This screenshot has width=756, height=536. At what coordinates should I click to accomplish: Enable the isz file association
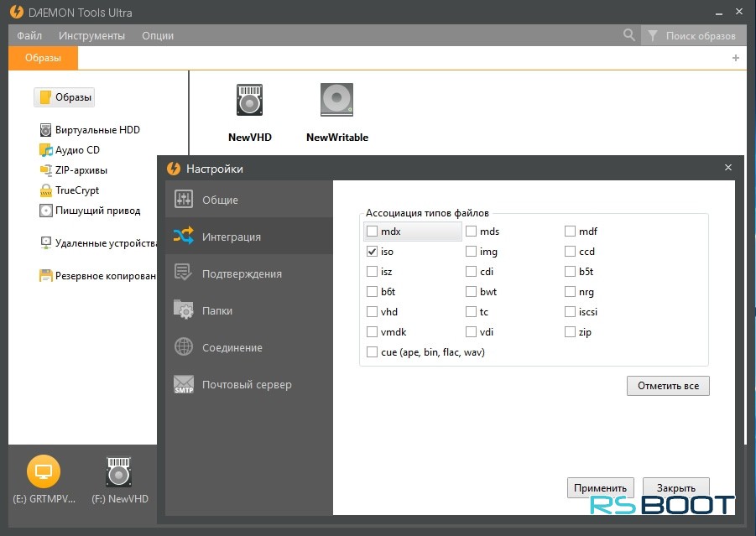pos(372,272)
